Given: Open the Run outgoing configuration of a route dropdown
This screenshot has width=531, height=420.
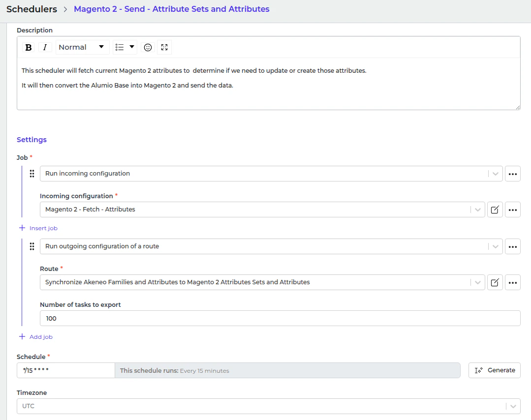Looking at the screenshot, I should (x=271, y=246).
